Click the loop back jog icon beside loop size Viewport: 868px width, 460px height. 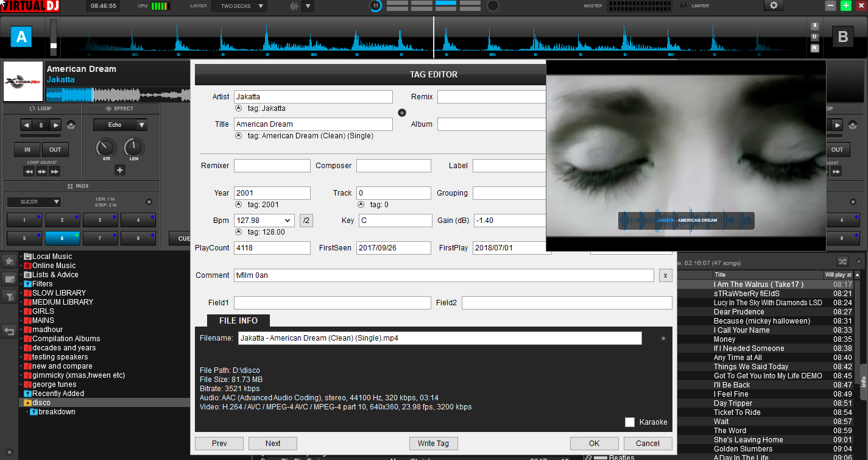coord(72,125)
